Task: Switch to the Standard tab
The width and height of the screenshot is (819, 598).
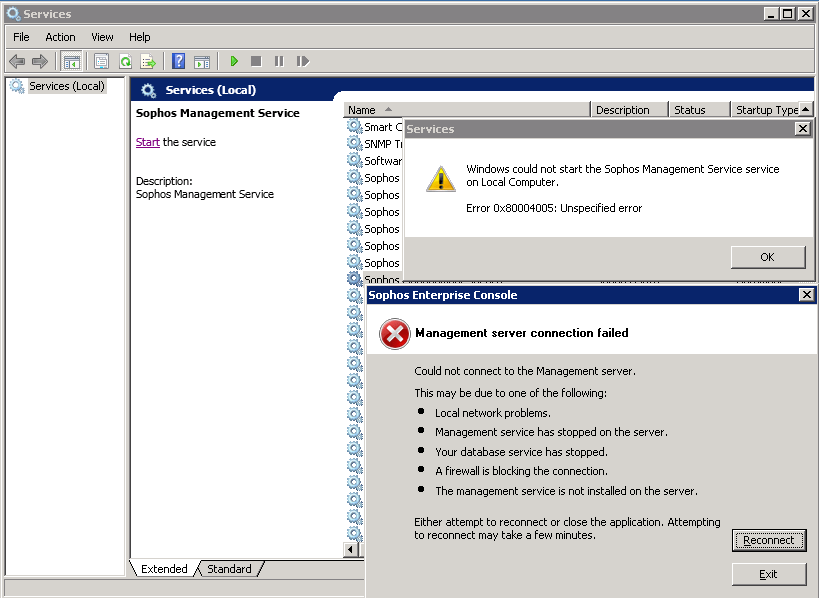Action: [229, 569]
